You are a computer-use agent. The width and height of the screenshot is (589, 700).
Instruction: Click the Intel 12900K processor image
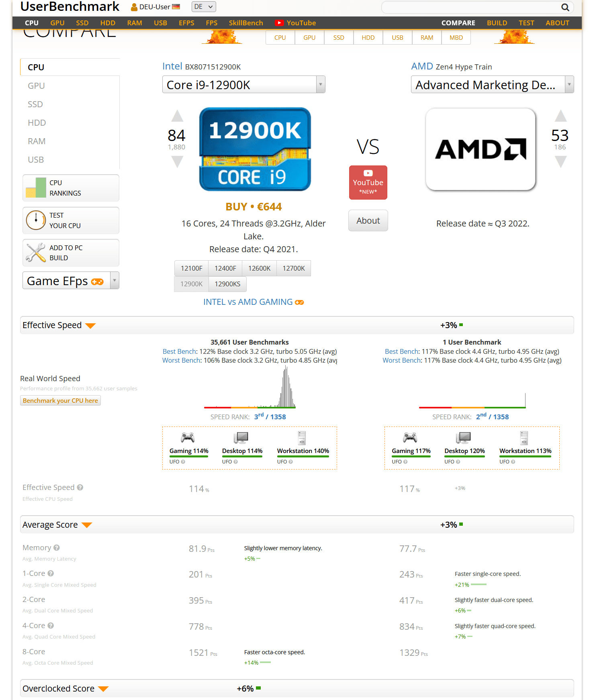coord(255,149)
